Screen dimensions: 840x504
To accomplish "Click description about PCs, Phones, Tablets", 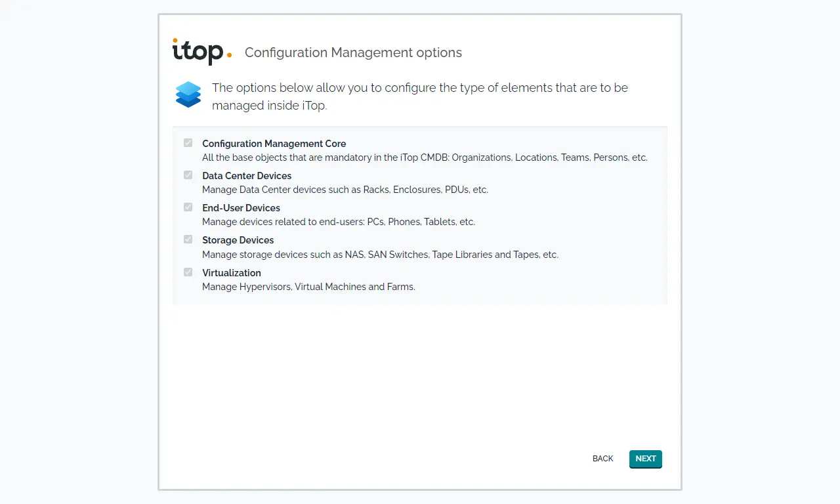I will pos(339,222).
